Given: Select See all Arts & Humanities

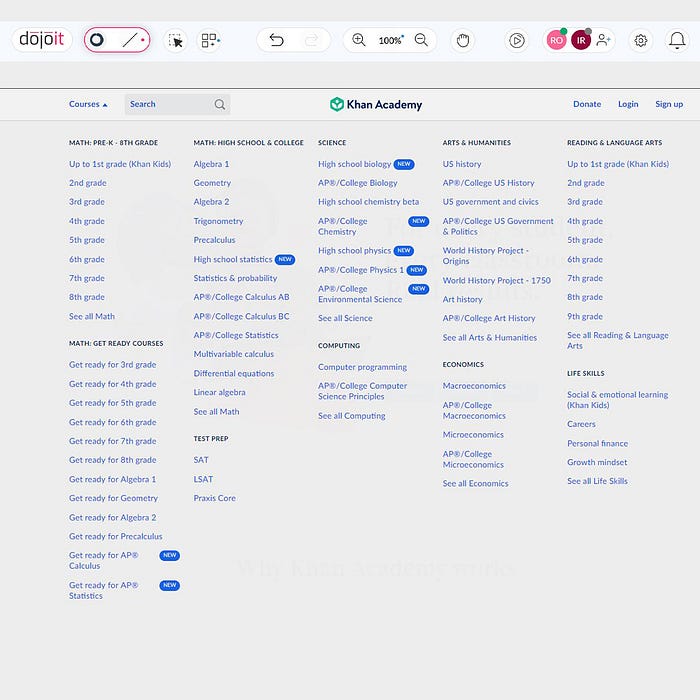Looking at the screenshot, I should tap(490, 338).
